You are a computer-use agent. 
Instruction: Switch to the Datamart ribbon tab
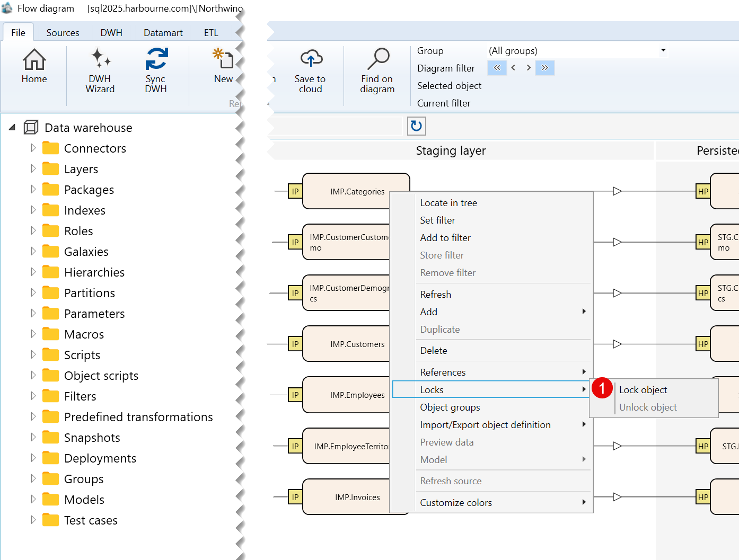point(163,32)
